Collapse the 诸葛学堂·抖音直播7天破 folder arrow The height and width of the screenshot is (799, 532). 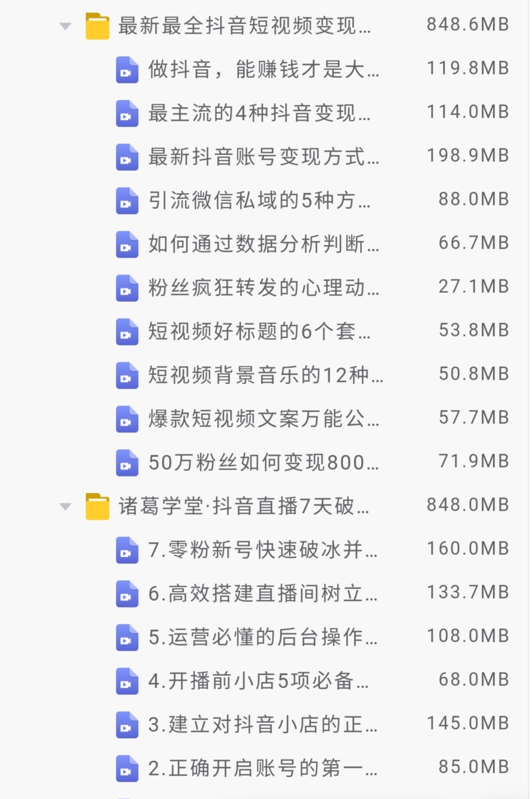pyautogui.click(x=66, y=507)
